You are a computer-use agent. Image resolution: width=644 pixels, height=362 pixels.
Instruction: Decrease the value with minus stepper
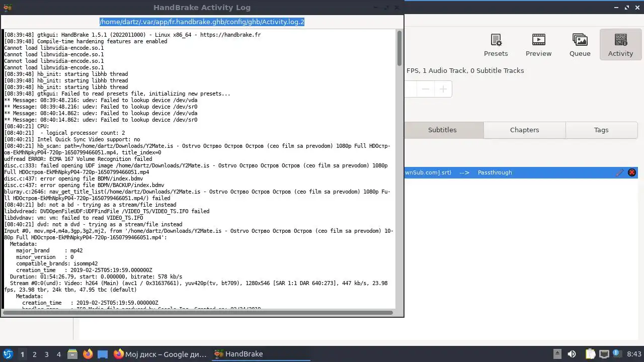[426, 89]
